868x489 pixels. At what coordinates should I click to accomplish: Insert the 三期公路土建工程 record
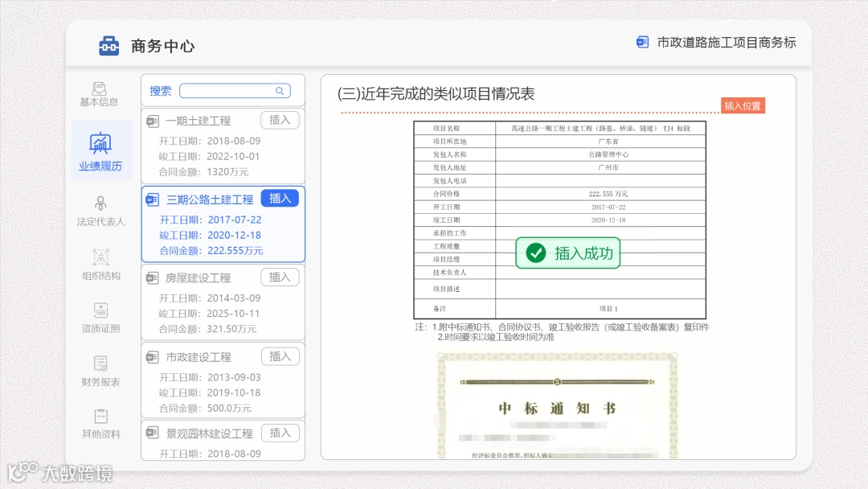[280, 199]
